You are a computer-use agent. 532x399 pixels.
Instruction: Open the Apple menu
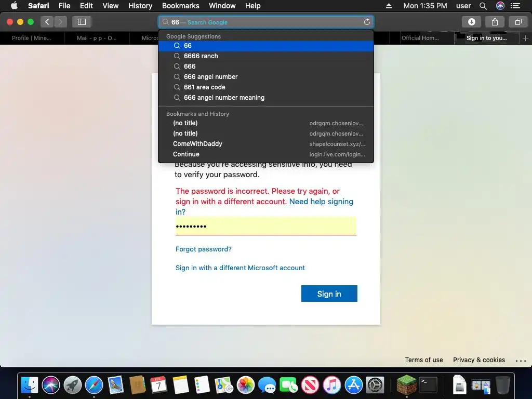(x=14, y=5)
